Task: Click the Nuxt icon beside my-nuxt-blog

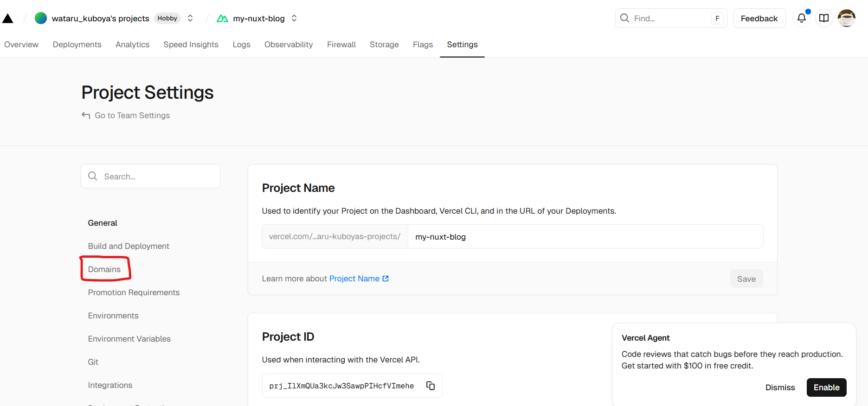Action: click(x=223, y=19)
